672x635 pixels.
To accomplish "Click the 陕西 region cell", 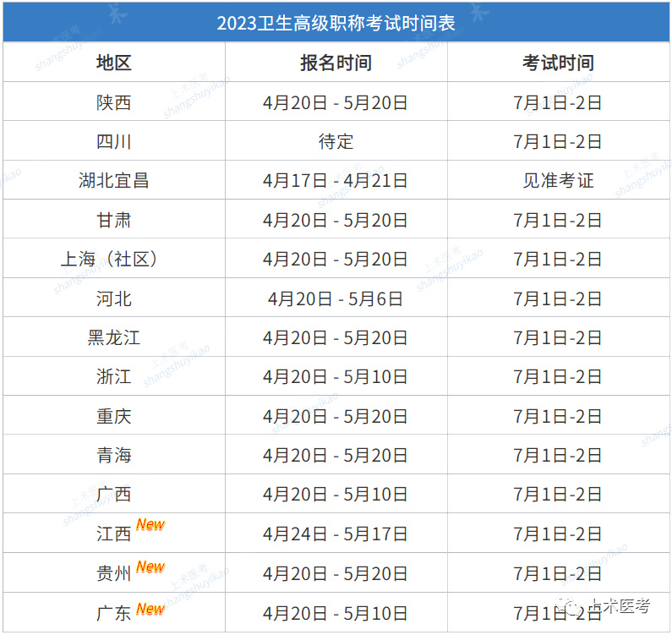I will point(113,102).
